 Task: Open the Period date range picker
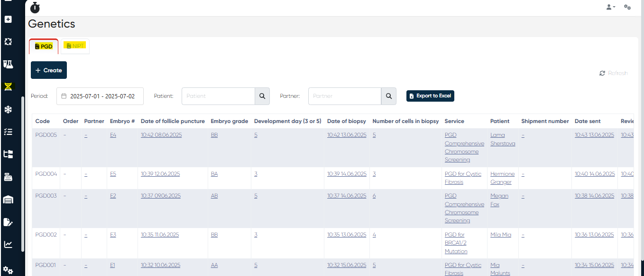[x=100, y=96]
